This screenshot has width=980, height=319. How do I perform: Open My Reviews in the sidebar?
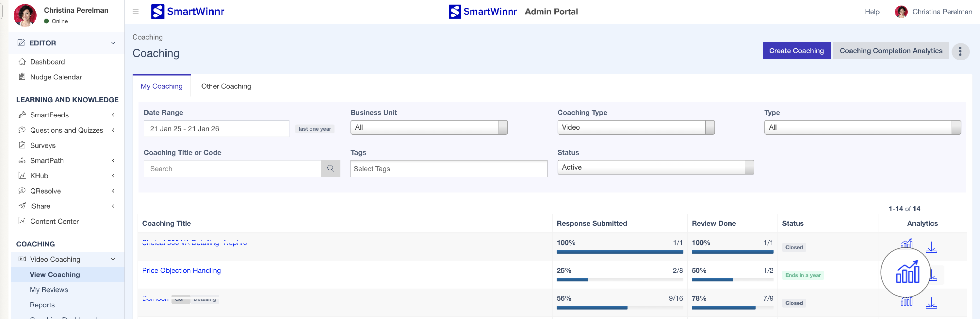(49, 290)
